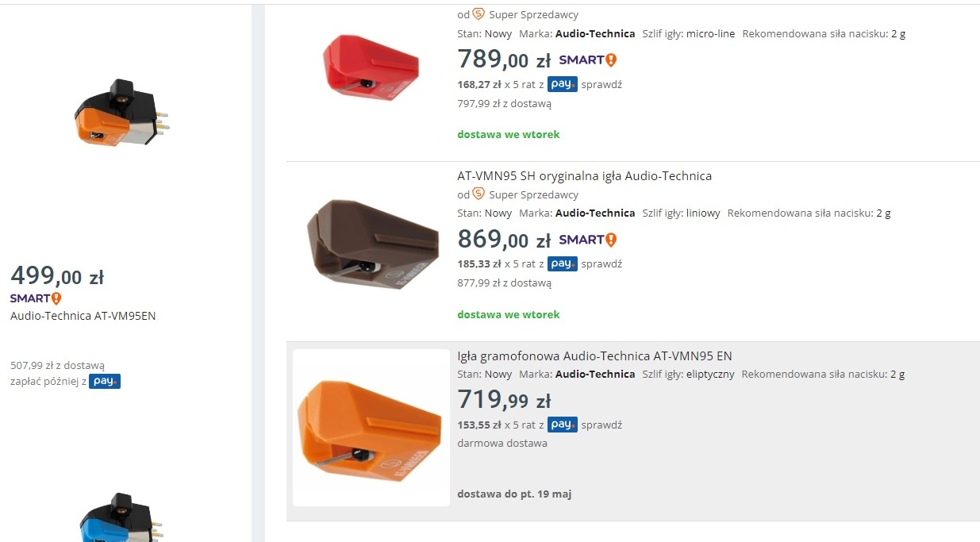Click the blue cartridge image at bottom left

click(122, 520)
